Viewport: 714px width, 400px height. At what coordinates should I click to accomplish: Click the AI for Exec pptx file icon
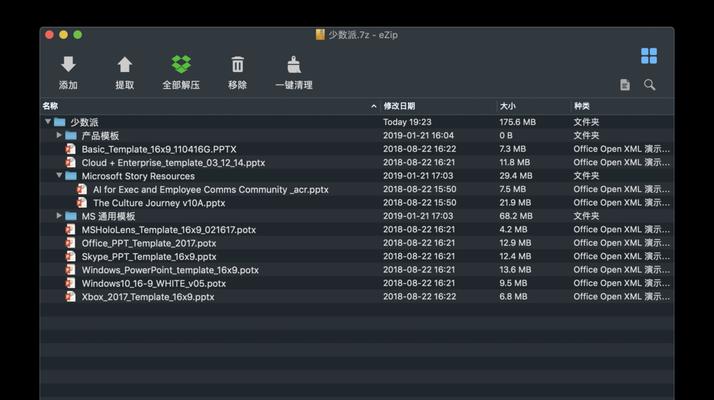pos(82,189)
